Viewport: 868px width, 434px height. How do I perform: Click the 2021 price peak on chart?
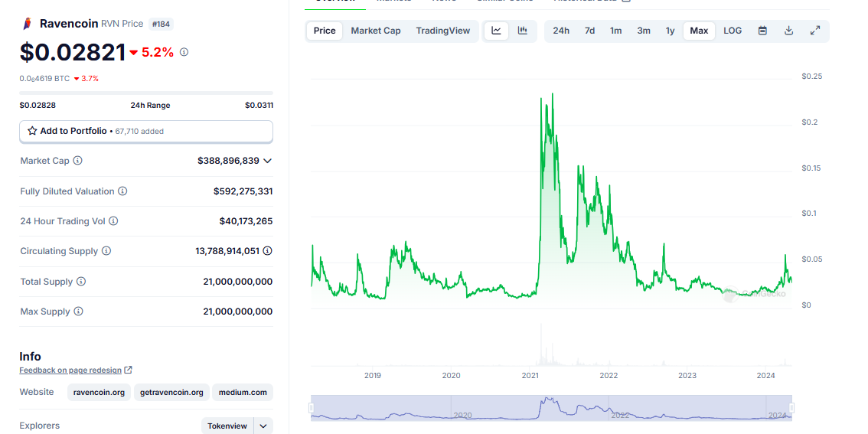(x=553, y=94)
